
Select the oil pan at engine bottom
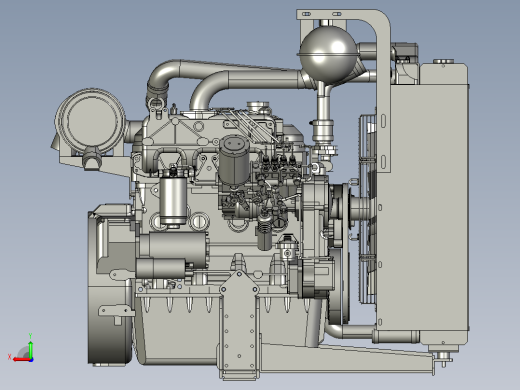pos(177,330)
